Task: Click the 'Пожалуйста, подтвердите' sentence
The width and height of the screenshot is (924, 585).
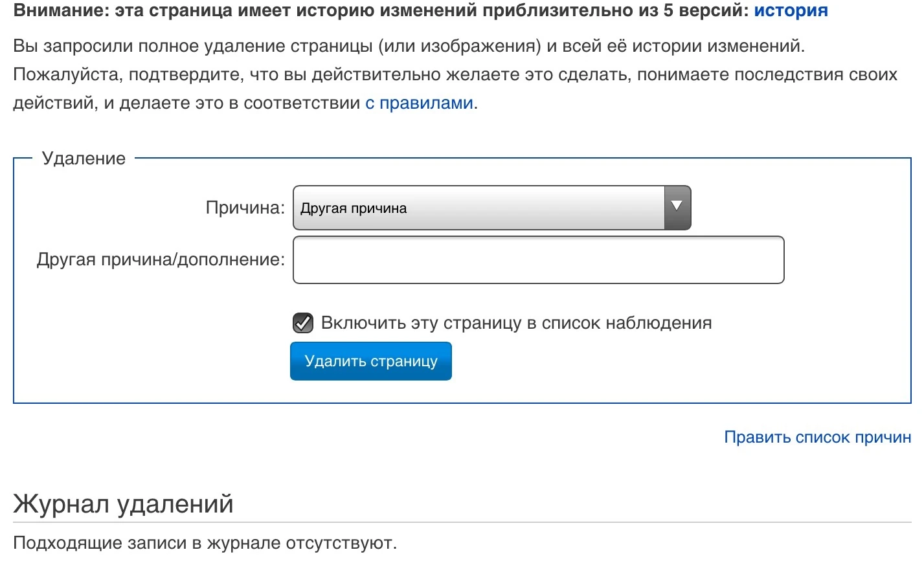Action: [x=130, y=74]
